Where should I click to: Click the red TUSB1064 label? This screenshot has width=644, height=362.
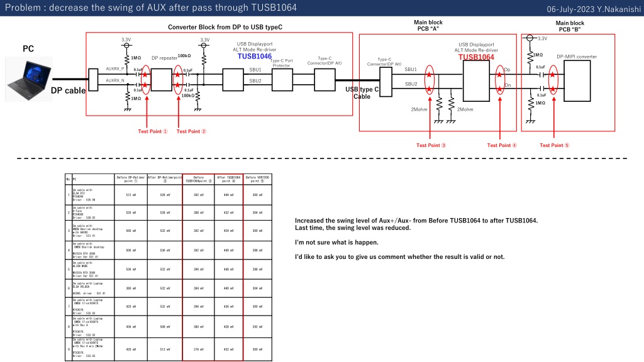477,57
